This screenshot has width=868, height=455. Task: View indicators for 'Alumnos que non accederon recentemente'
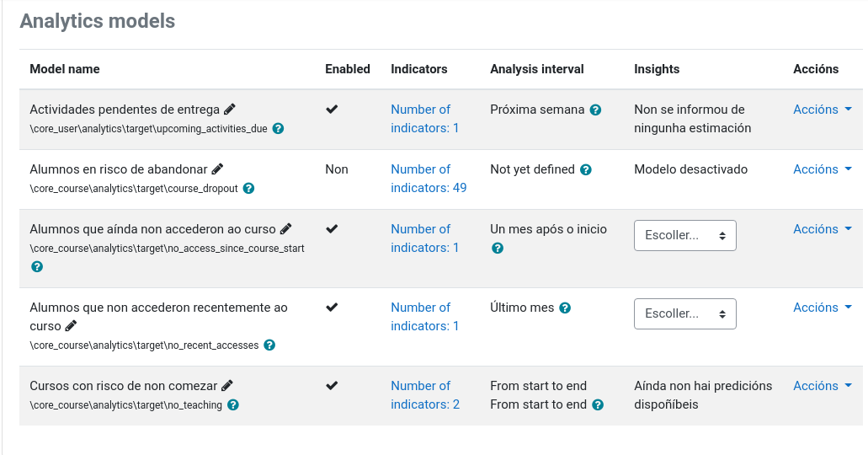tap(424, 317)
